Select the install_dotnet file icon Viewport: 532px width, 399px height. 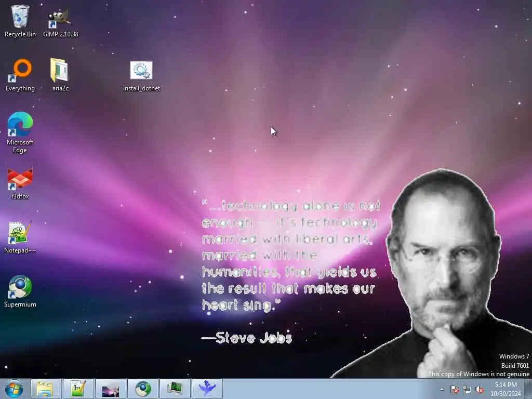pyautogui.click(x=141, y=76)
